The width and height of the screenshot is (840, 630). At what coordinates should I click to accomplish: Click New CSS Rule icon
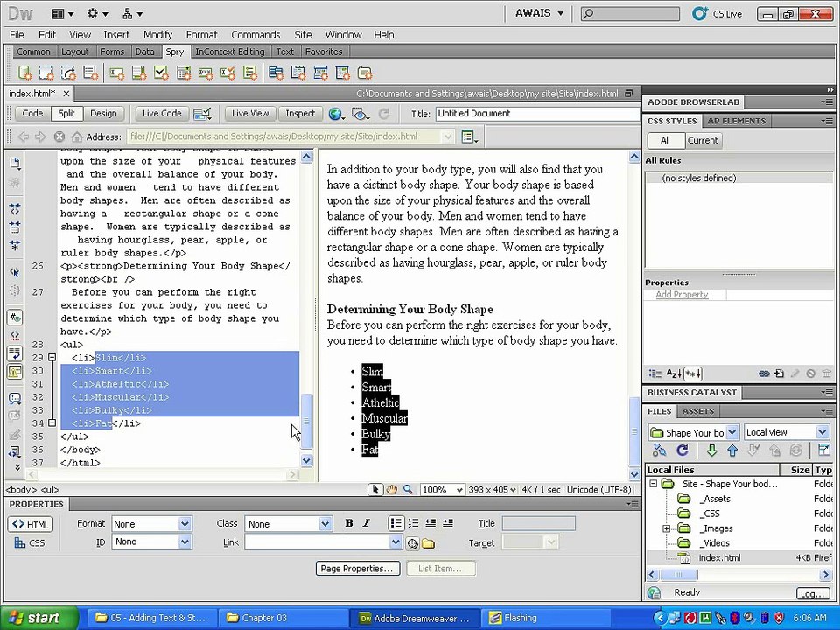pyautogui.click(x=780, y=374)
